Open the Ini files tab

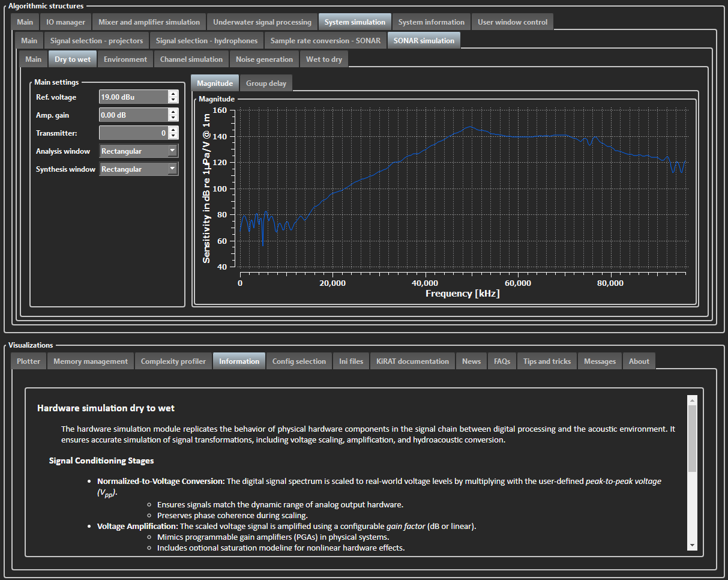(351, 361)
